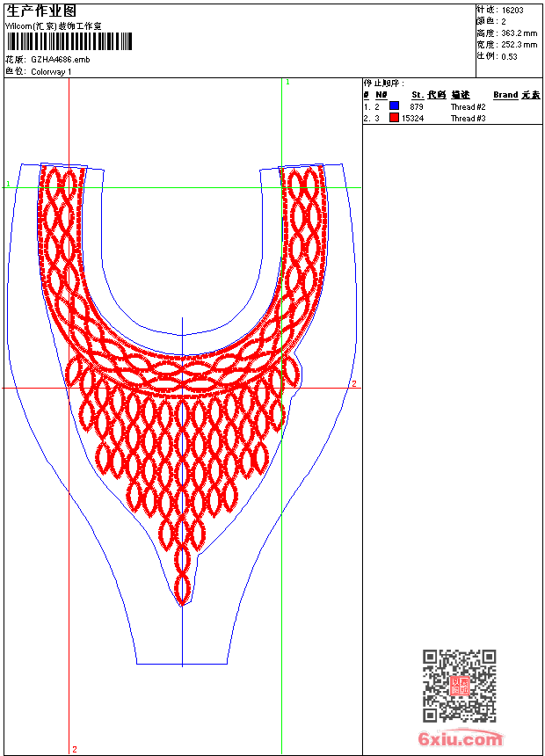Click the N# column header
Viewport: 545px width, 756px height.
tap(381, 95)
